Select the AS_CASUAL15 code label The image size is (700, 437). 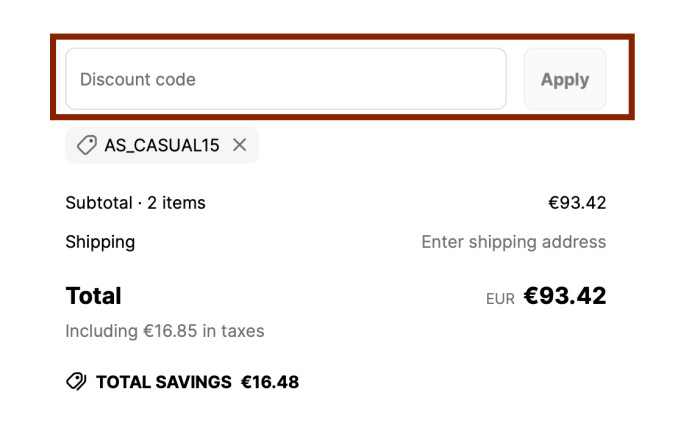[161, 145]
